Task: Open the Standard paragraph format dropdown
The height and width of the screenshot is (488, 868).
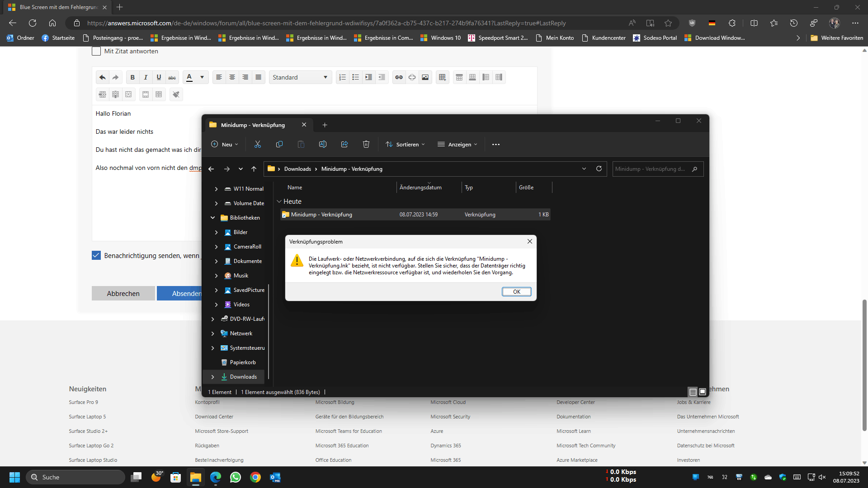Action: pyautogui.click(x=300, y=77)
